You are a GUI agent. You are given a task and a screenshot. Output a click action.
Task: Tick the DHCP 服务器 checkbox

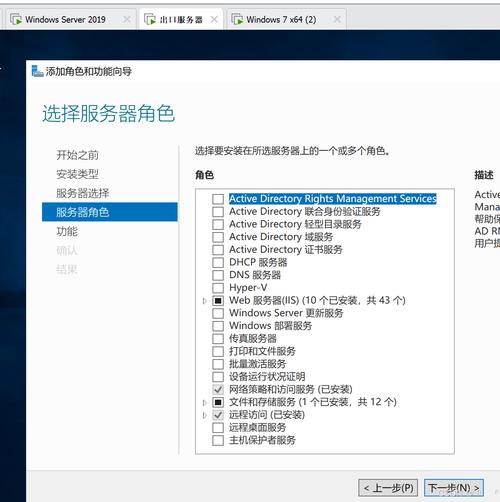pyautogui.click(x=218, y=262)
